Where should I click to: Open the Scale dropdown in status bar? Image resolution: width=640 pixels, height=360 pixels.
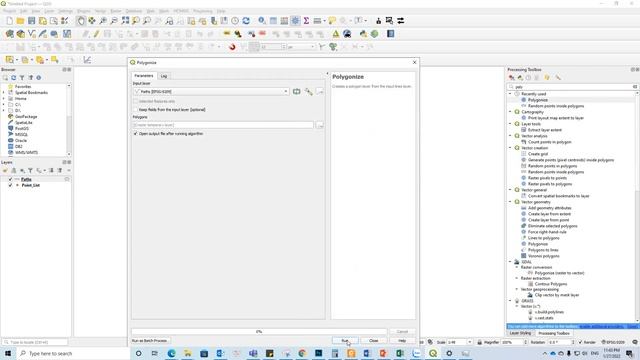469,342
